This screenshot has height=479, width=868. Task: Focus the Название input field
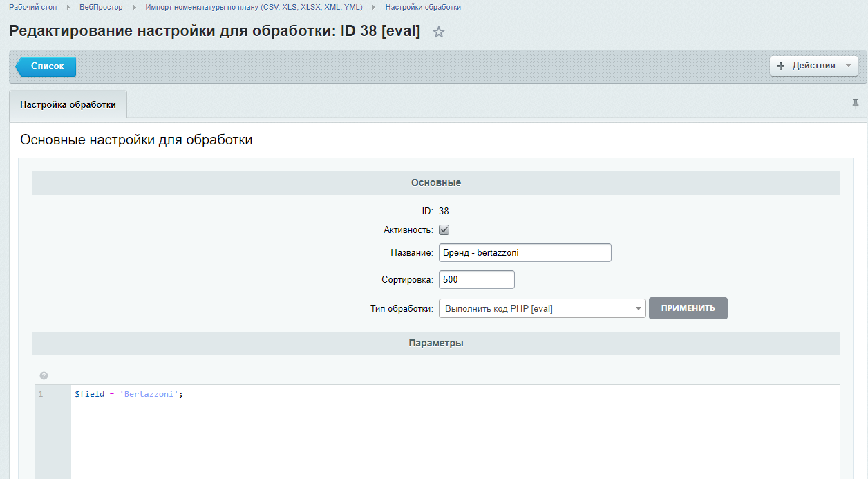pos(525,253)
